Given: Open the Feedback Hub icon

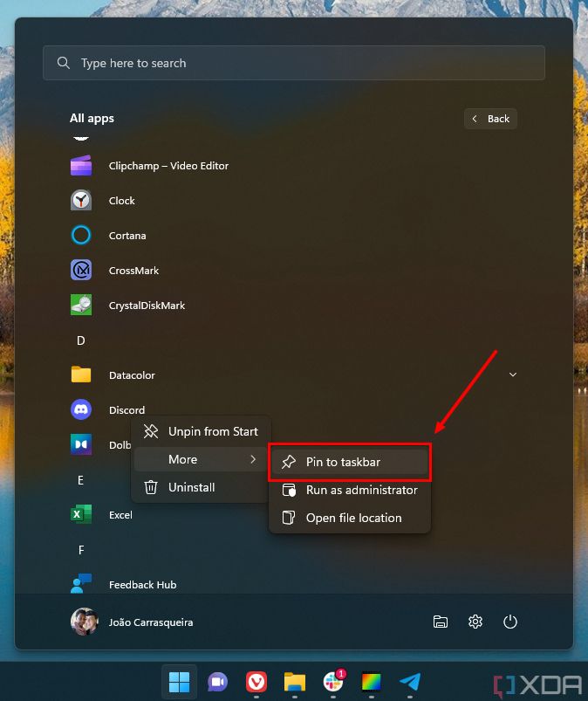Looking at the screenshot, I should pyautogui.click(x=81, y=584).
